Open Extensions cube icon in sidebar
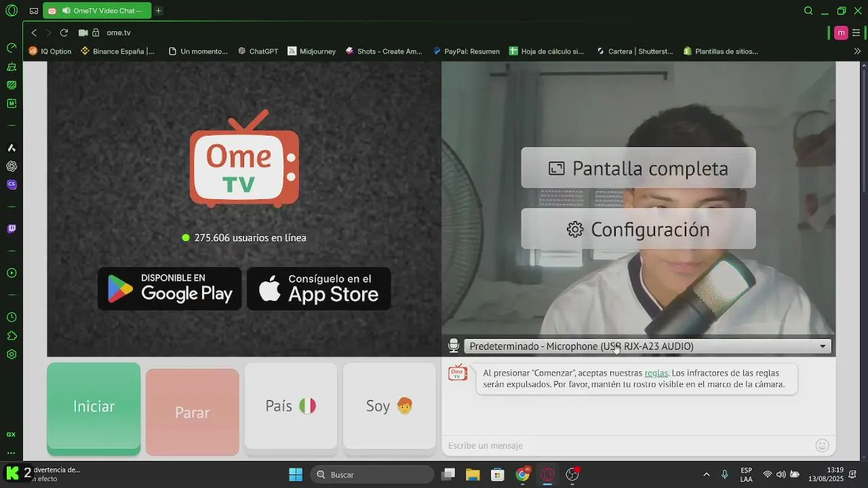868x488 pixels. (x=11, y=335)
